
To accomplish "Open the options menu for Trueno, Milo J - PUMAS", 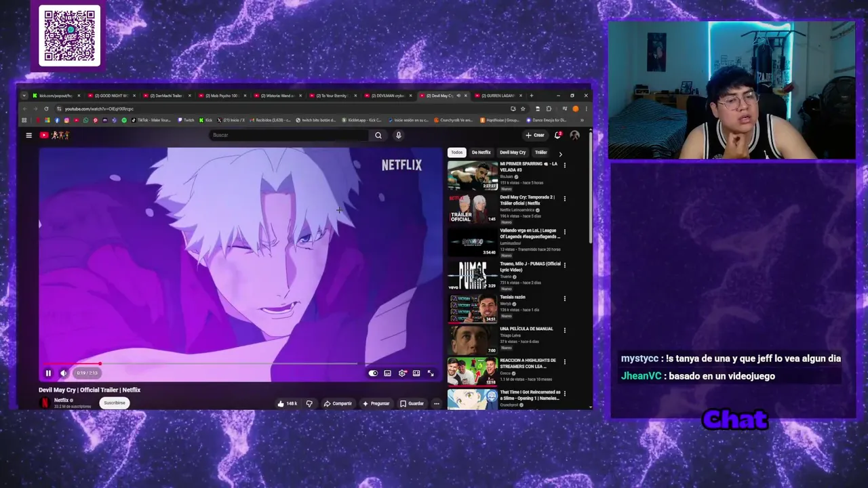I will [x=564, y=265].
